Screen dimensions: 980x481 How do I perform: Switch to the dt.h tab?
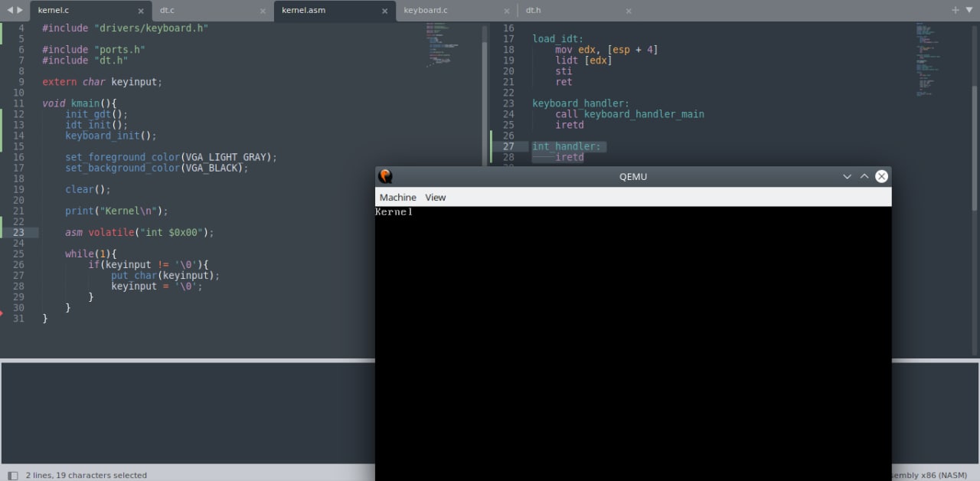pos(534,11)
